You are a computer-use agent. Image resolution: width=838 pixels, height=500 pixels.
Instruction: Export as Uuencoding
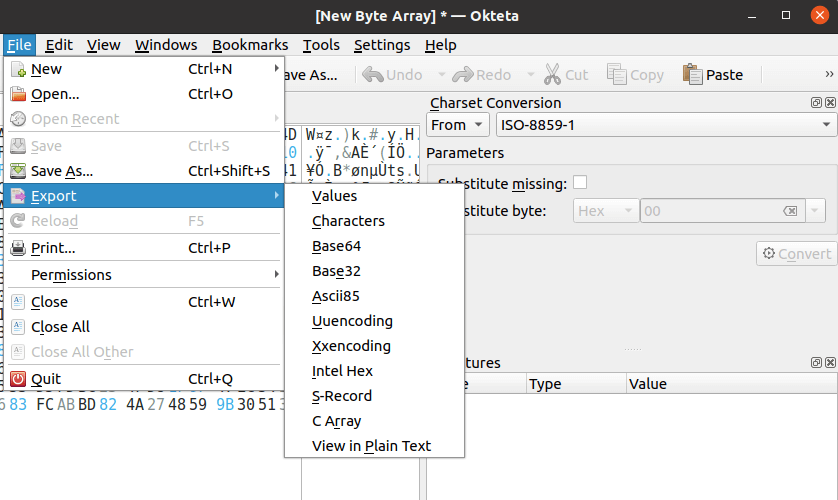click(374, 321)
